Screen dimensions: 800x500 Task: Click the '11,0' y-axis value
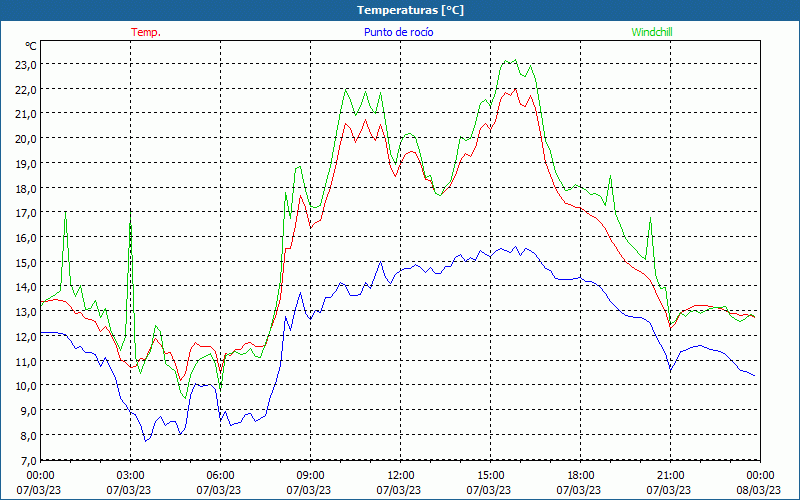pos(27,362)
